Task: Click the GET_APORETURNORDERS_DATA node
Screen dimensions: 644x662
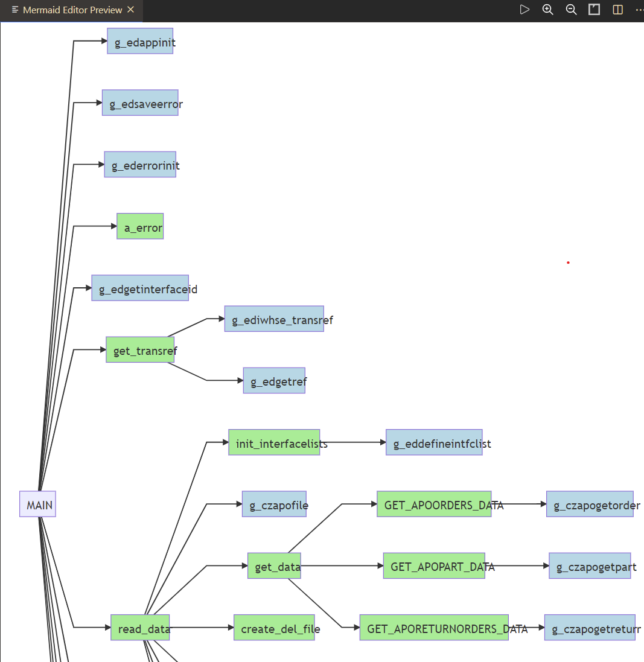Action: coord(434,628)
